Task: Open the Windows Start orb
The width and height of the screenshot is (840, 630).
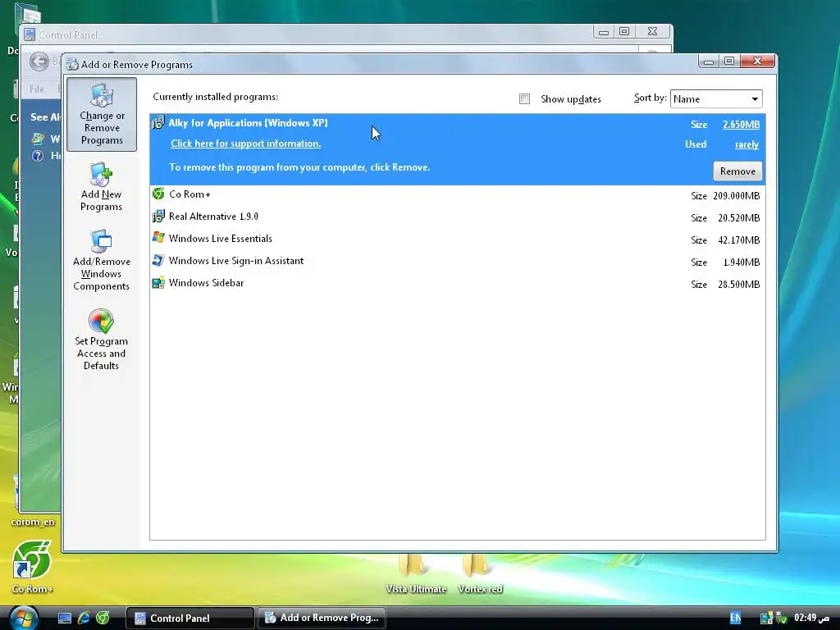Action: 23,618
